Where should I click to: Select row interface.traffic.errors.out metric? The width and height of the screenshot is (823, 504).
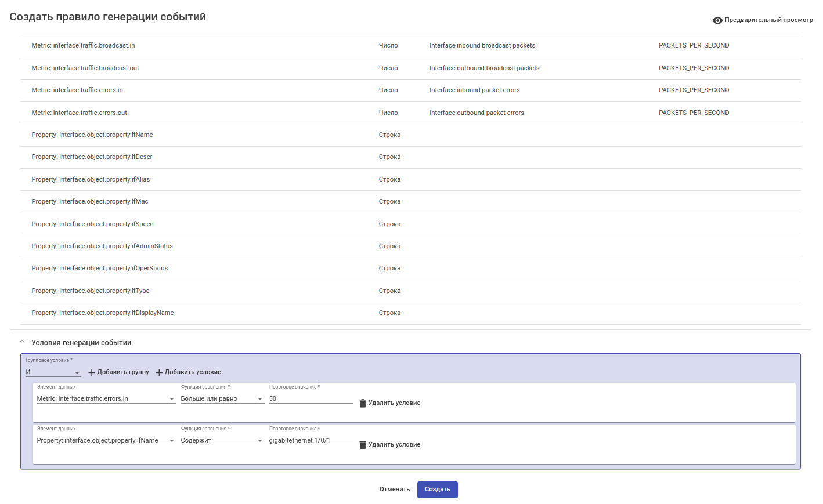[x=80, y=113]
